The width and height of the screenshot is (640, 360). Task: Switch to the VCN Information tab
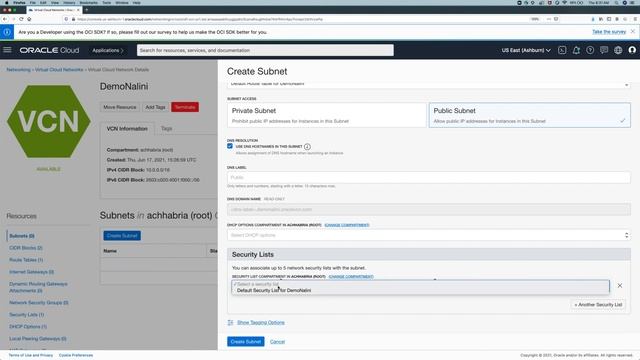[x=127, y=129]
